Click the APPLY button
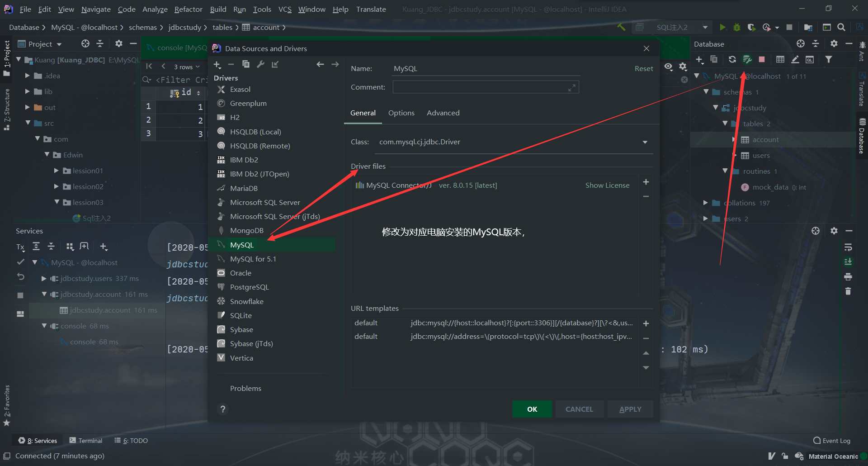The height and width of the screenshot is (466, 868). pyautogui.click(x=630, y=409)
